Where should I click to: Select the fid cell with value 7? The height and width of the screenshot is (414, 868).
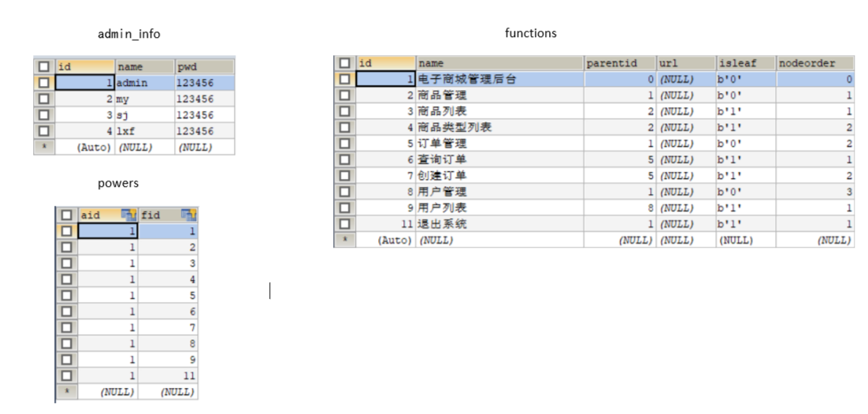click(x=168, y=327)
